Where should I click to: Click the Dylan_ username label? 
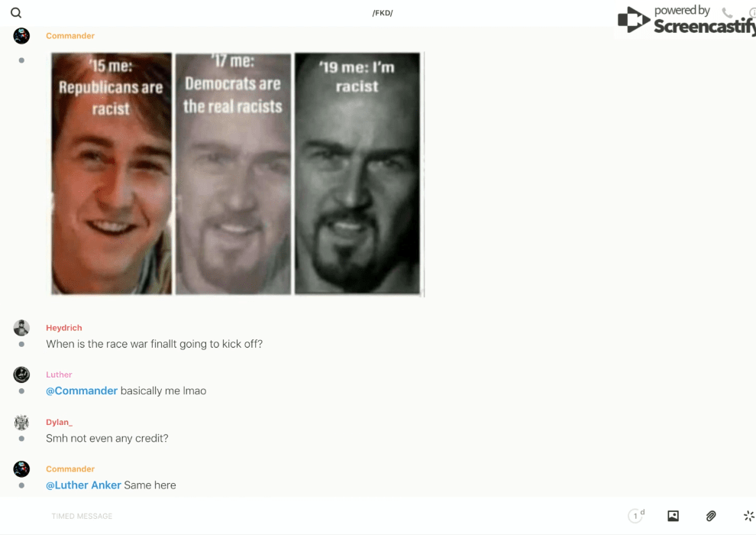59,422
